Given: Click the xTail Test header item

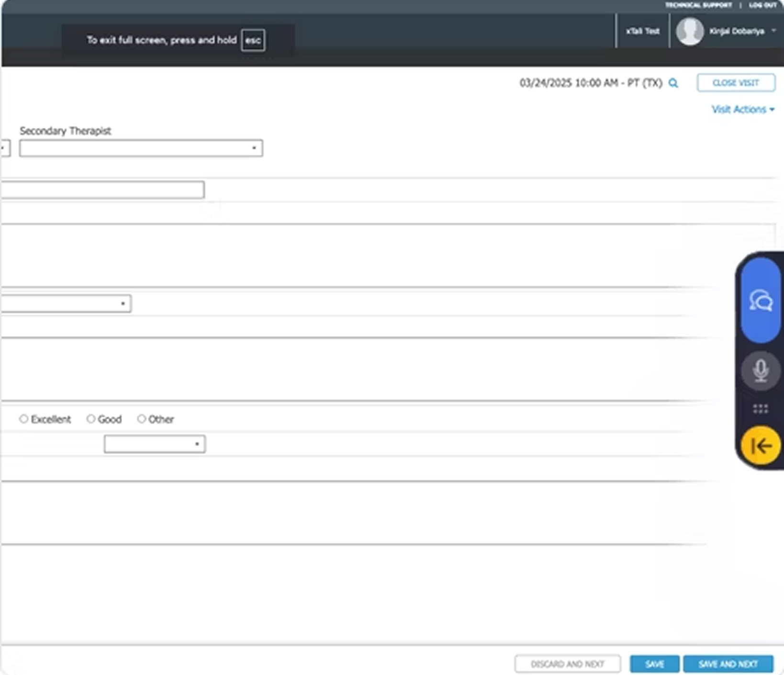Looking at the screenshot, I should (643, 31).
